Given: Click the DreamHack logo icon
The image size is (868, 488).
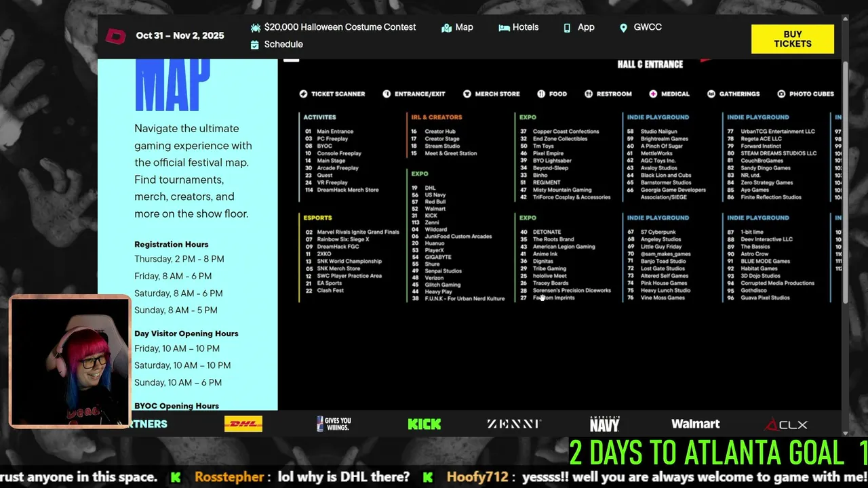Looking at the screenshot, I should pos(115,35).
